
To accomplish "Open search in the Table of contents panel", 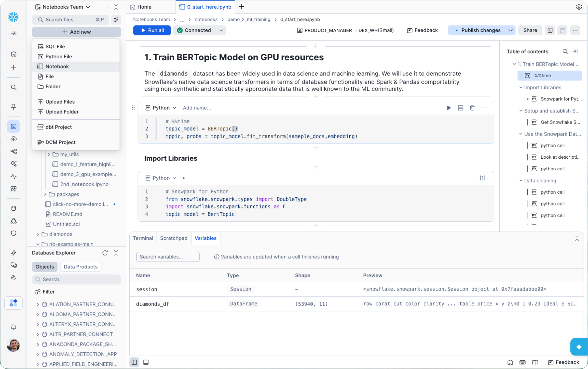I will click(x=565, y=51).
